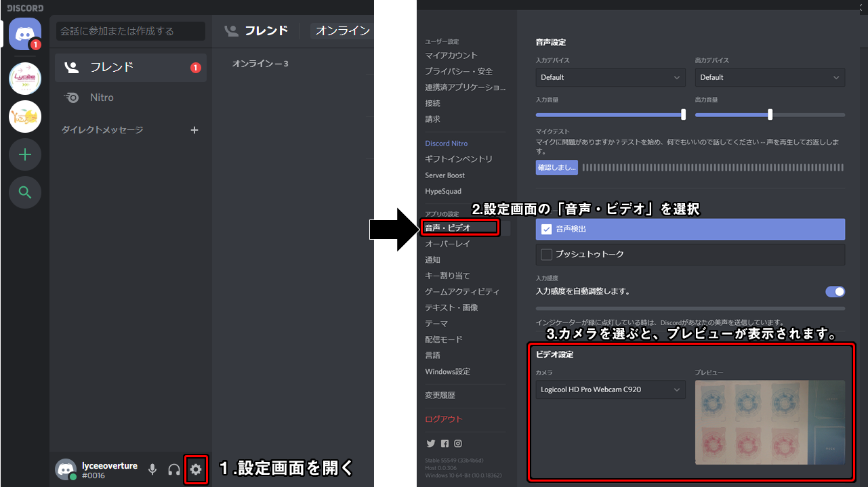Select プッシュトゥトーク input mode checkbox
The height and width of the screenshot is (487, 868).
(547, 254)
